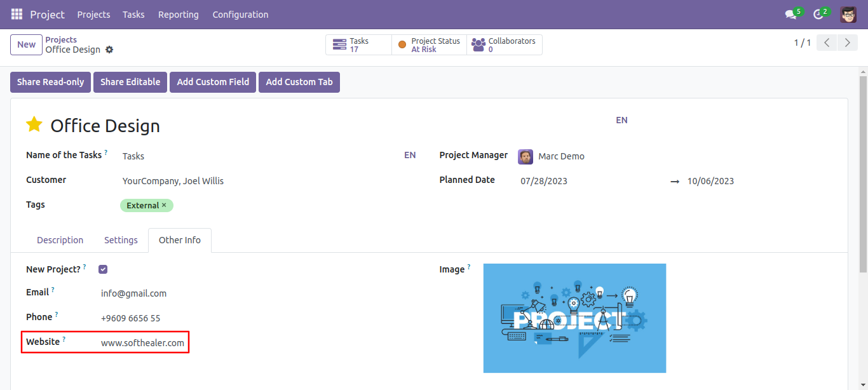Click the help mark beside Website
Image resolution: width=868 pixels, height=390 pixels.
click(x=64, y=339)
